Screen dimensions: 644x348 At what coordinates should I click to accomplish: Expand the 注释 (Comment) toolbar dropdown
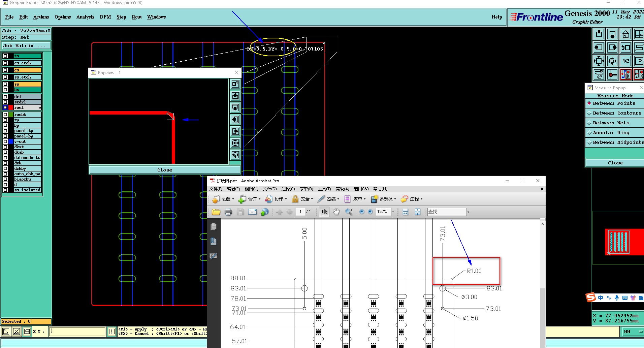[421, 199]
